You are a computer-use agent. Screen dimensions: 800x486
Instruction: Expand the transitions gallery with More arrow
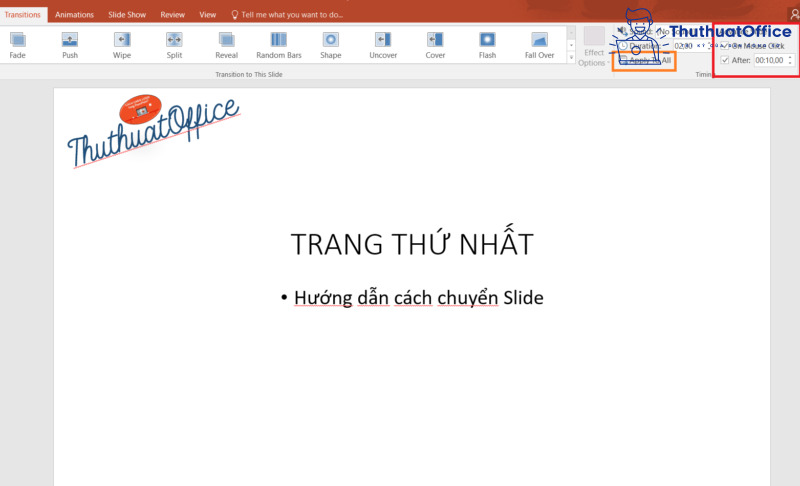(x=571, y=57)
